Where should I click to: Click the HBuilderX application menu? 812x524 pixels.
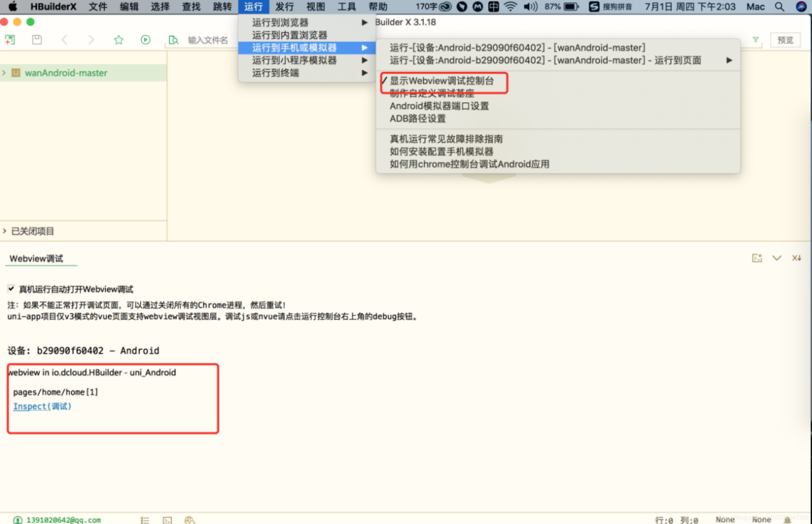coord(54,7)
